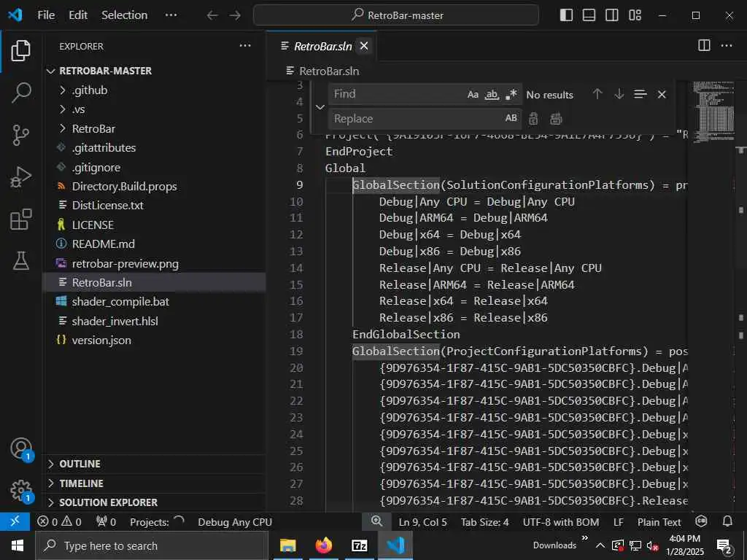Change Plain Text language mode
The width and height of the screenshot is (747, 560).
(659, 522)
